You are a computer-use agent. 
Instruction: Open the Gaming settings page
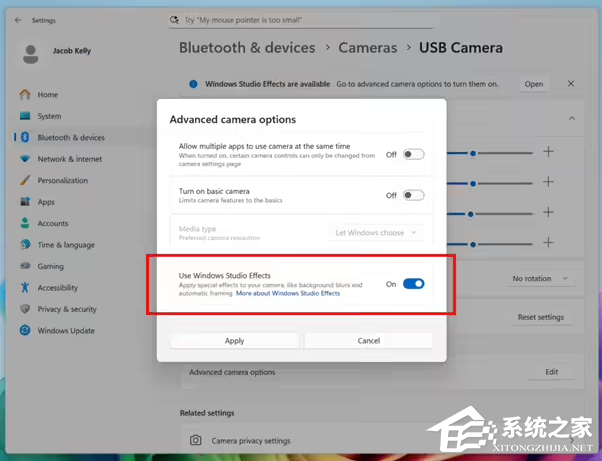[x=50, y=266]
